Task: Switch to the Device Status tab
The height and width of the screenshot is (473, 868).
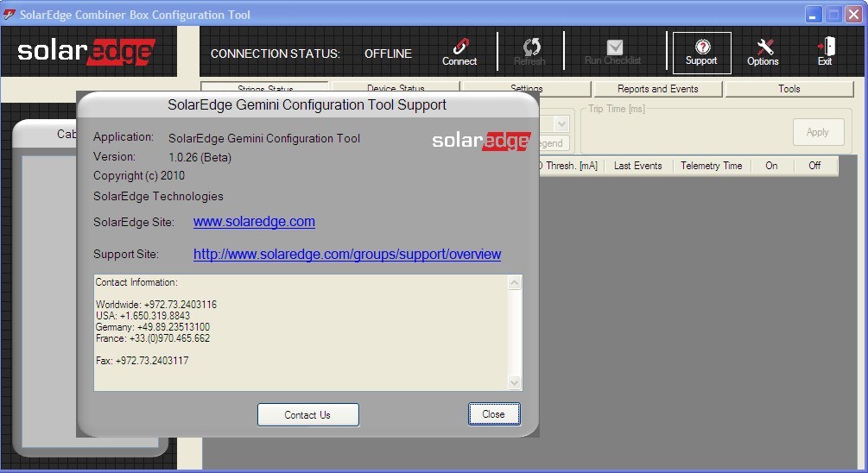Action: click(396, 87)
